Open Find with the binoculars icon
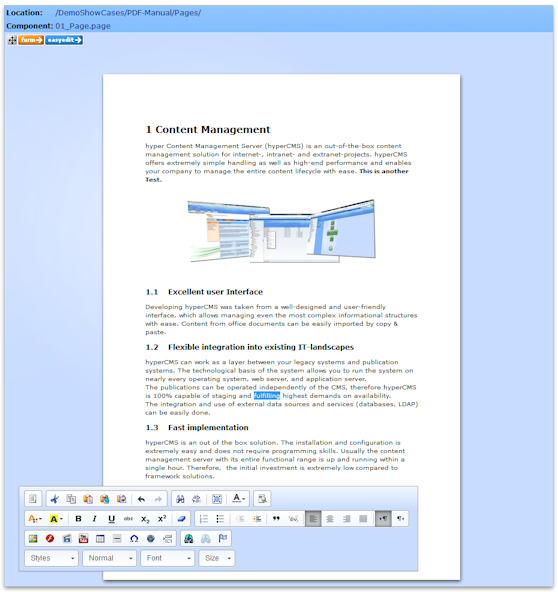This screenshot has width=558, height=592. tap(180, 499)
